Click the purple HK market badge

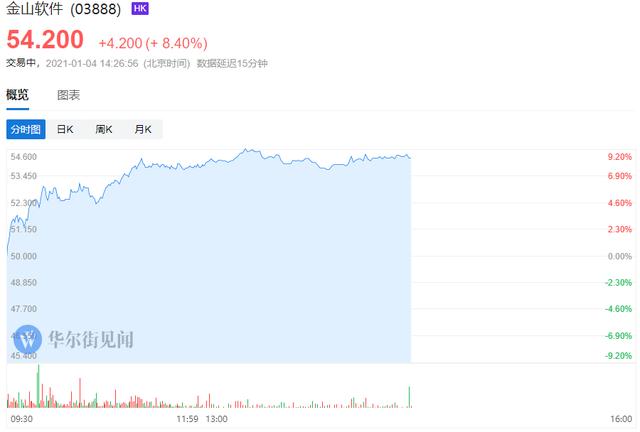point(140,9)
